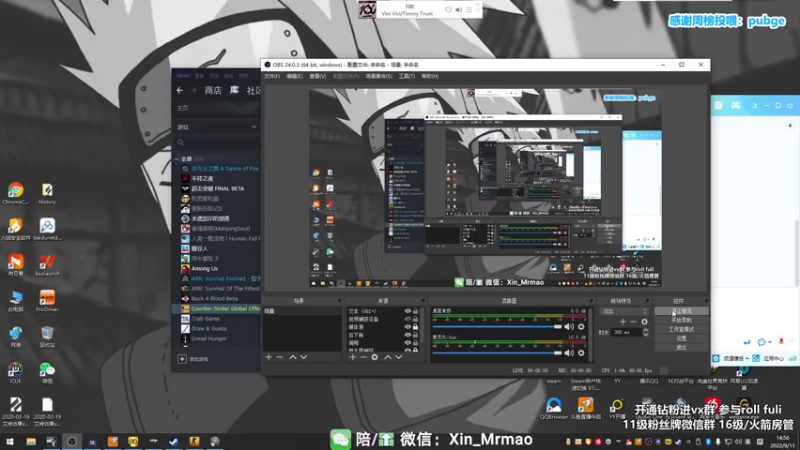Remove transition with the minus icon
800x450 pixels.
(x=634, y=322)
